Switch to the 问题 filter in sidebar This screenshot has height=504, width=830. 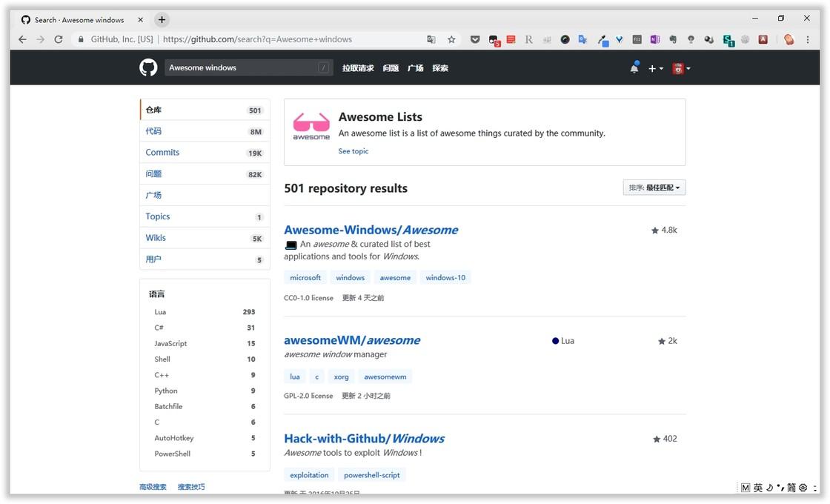point(153,173)
